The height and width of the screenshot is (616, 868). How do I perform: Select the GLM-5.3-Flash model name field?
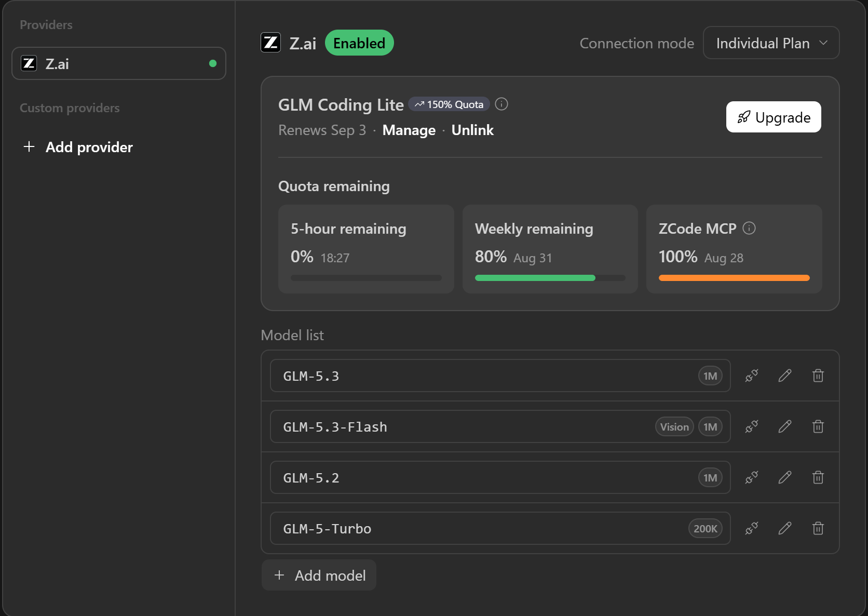500,426
